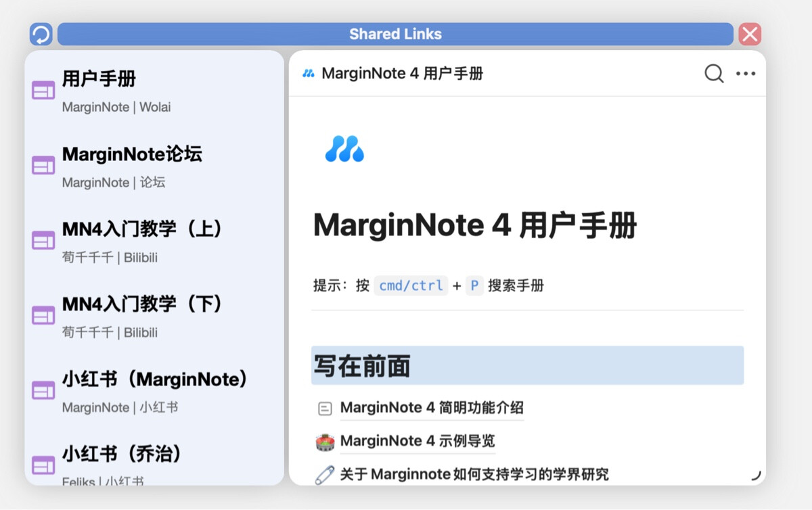
Task: Click the large MarginNote droplet logo
Action: click(x=344, y=149)
